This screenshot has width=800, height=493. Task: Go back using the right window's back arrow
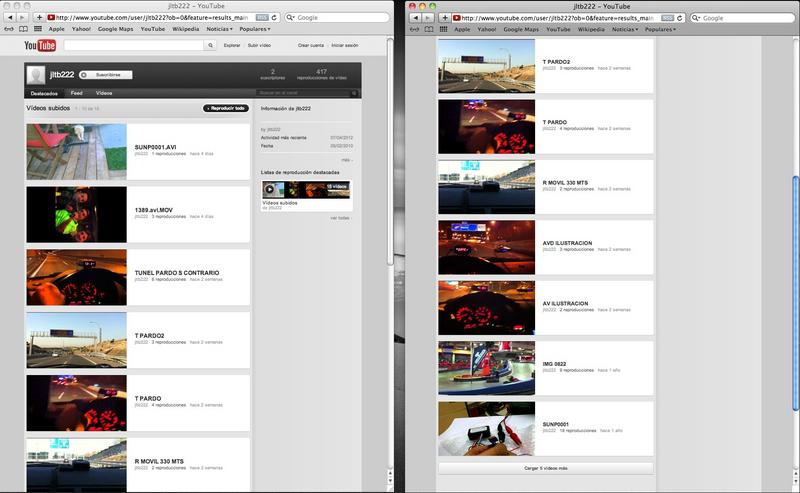click(x=413, y=17)
